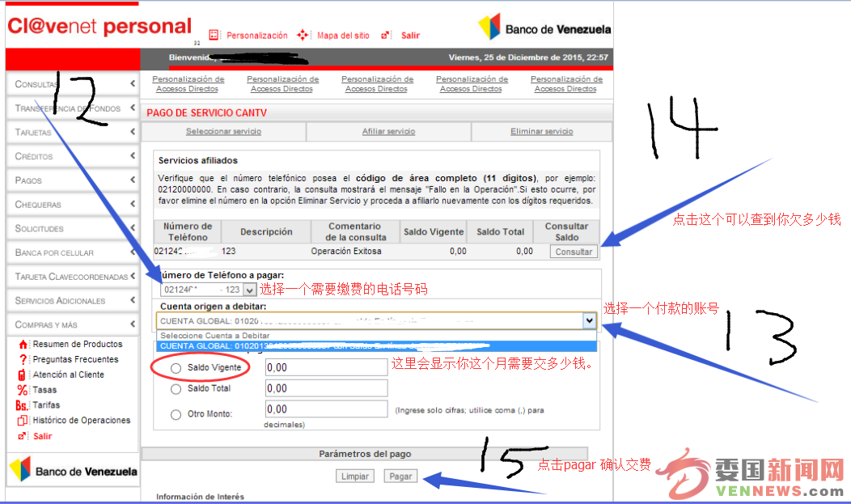This screenshot has width=851, height=504.
Task: Click the 'Operación Exitosa' table cell
Action: coord(346,251)
